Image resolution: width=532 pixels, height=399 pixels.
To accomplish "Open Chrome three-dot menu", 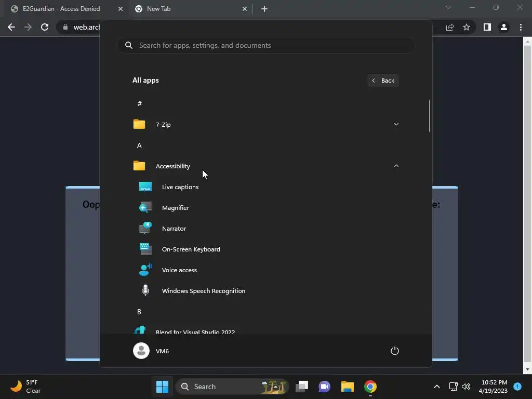I will point(521,27).
